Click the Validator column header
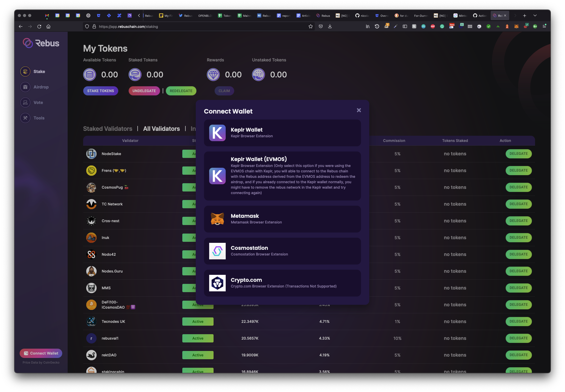This screenshot has width=565, height=392. [x=130, y=141]
